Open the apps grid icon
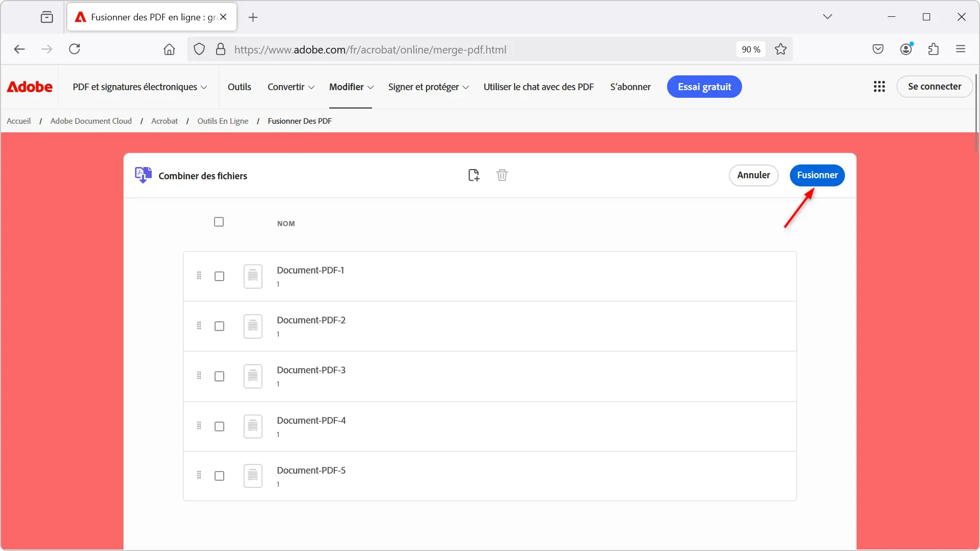Image resolution: width=980 pixels, height=551 pixels. tap(879, 87)
